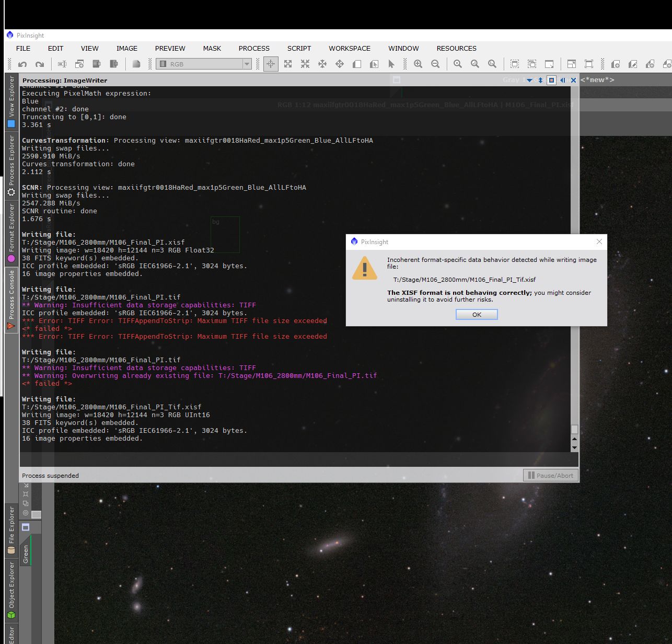The image size is (672, 644).
Task: Open the WORKSPACE menu
Action: [x=350, y=48]
